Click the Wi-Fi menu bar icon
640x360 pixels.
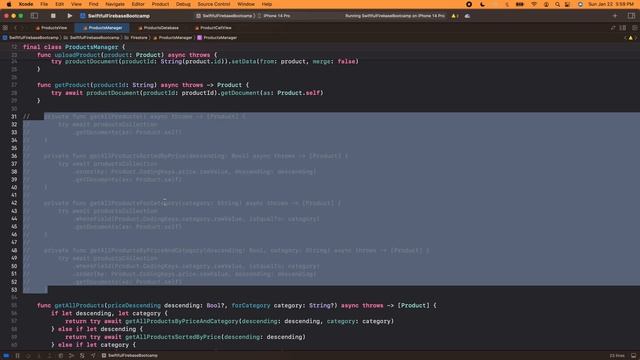click(x=534, y=4)
